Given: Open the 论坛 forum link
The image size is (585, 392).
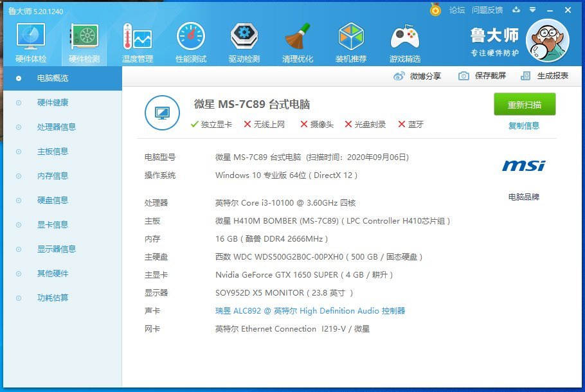Looking at the screenshot, I should coord(457,10).
